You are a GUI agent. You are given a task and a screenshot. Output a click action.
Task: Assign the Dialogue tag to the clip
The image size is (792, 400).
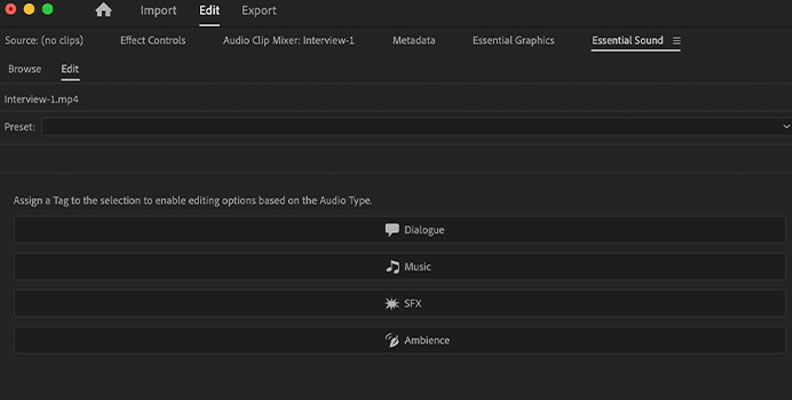[400, 230]
